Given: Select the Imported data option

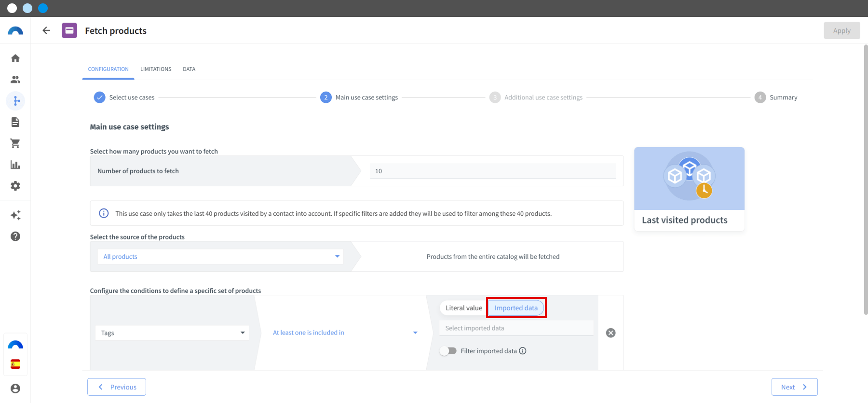Looking at the screenshot, I should [516, 308].
